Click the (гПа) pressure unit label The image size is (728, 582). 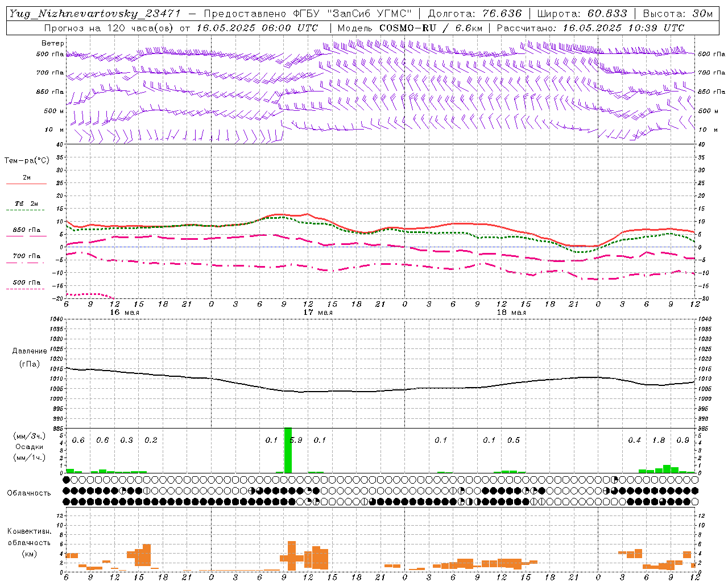pyautogui.click(x=30, y=364)
